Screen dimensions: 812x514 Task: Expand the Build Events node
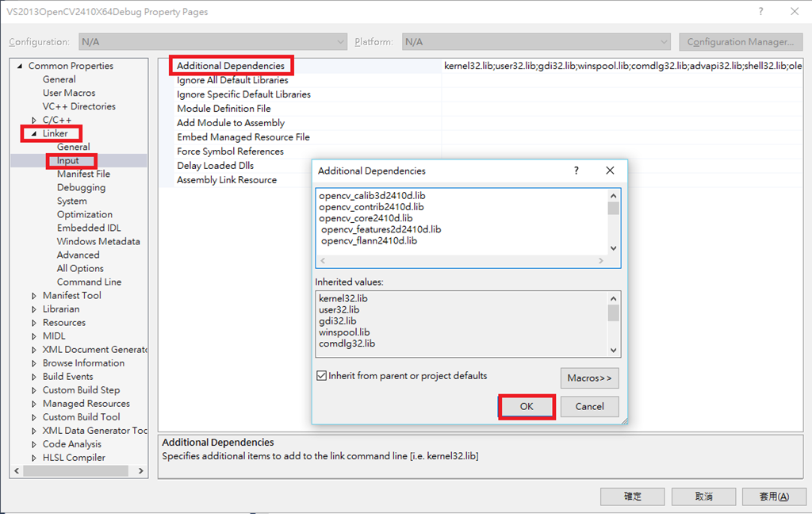tap(34, 377)
